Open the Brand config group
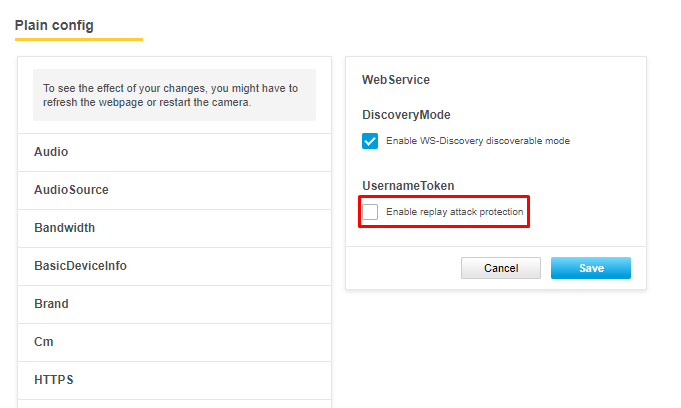681x408 pixels. pos(51,304)
